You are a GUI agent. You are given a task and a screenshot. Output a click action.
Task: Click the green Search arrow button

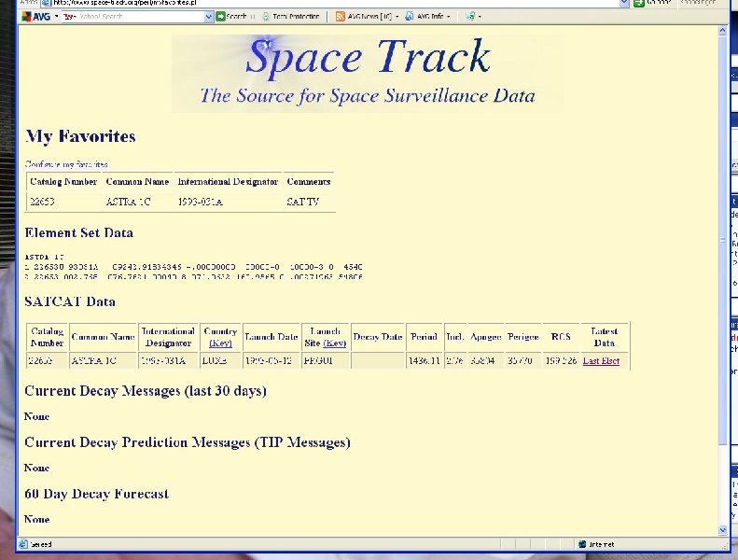click(x=220, y=17)
